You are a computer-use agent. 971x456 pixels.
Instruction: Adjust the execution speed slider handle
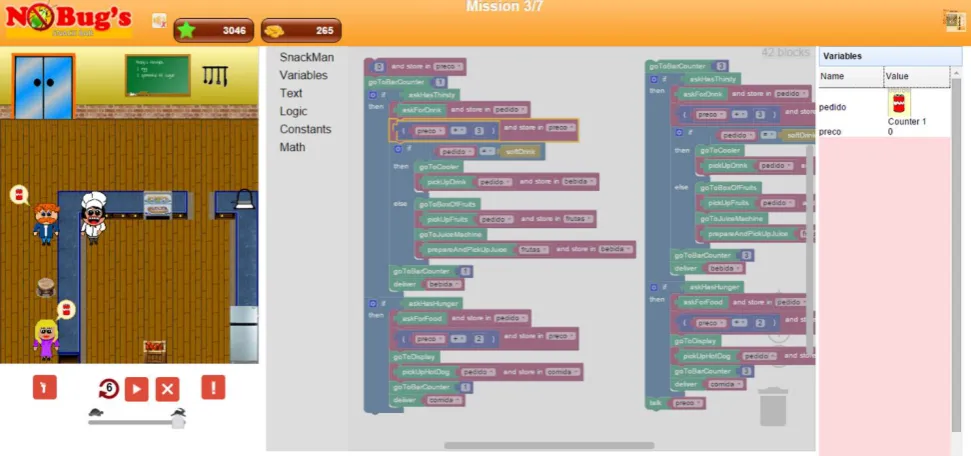[178, 421]
